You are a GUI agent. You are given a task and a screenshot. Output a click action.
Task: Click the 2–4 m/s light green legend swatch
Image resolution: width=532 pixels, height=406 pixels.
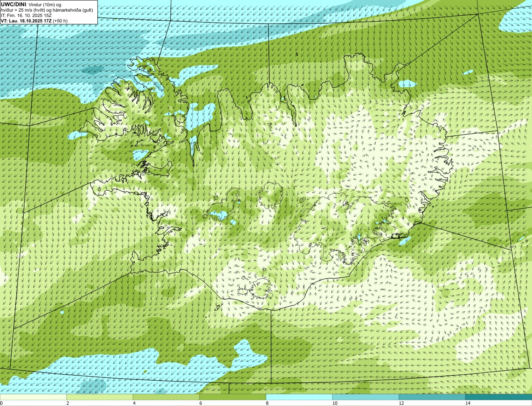(100, 397)
